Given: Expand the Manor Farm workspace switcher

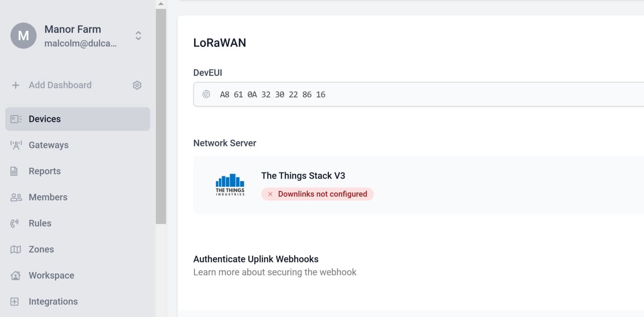Looking at the screenshot, I should point(138,36).
